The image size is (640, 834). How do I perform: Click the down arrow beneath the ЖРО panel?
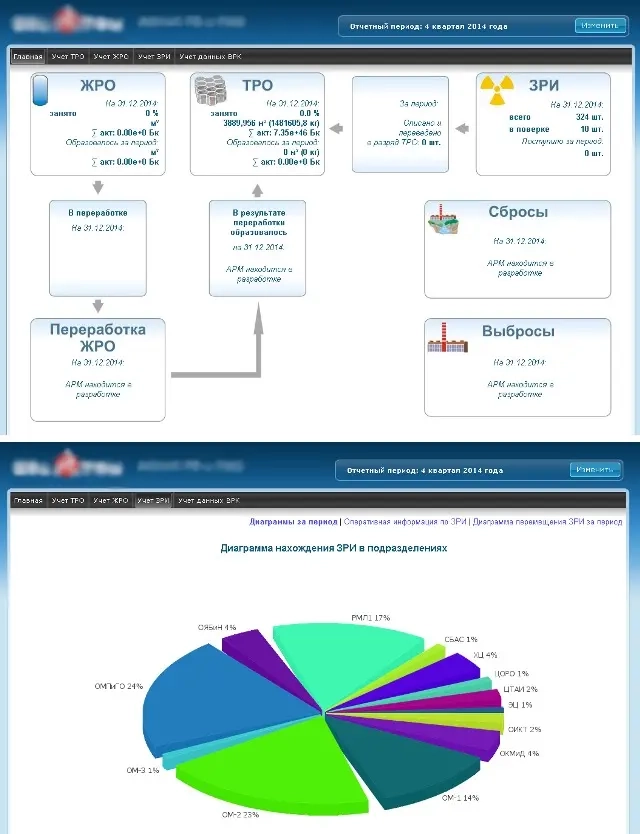click(97, 187)
